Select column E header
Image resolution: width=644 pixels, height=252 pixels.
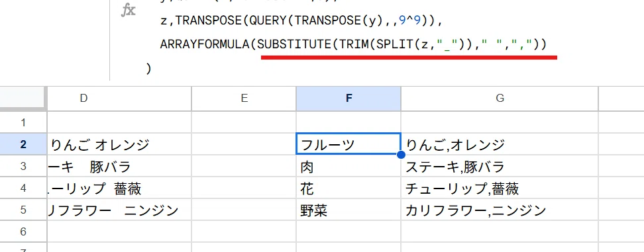click(x=244, y=99)
